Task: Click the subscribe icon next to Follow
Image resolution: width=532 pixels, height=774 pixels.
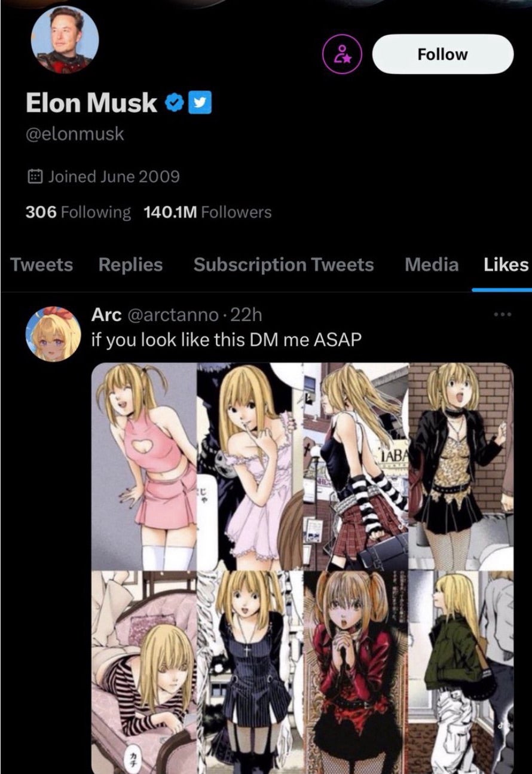Action: (x=343, y=54)
